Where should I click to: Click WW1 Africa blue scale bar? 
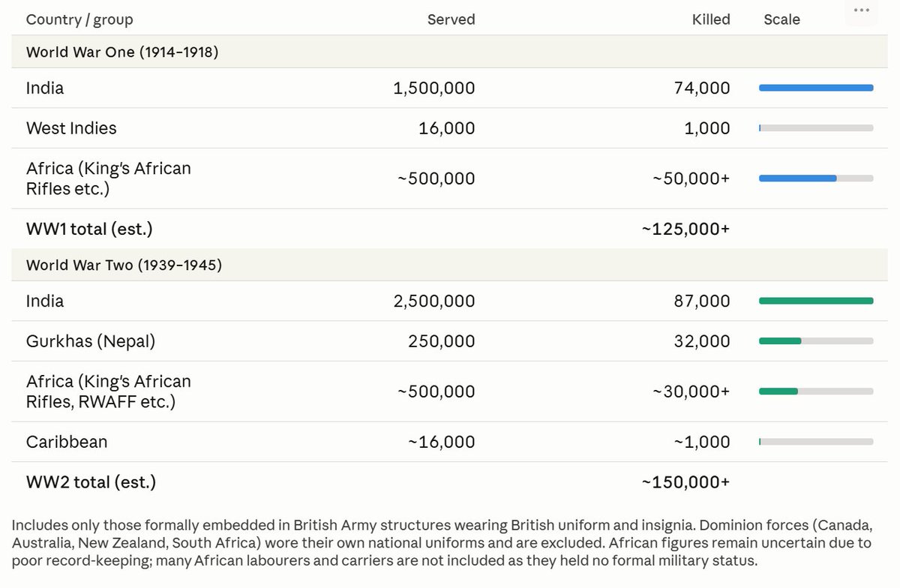(816, 178)
